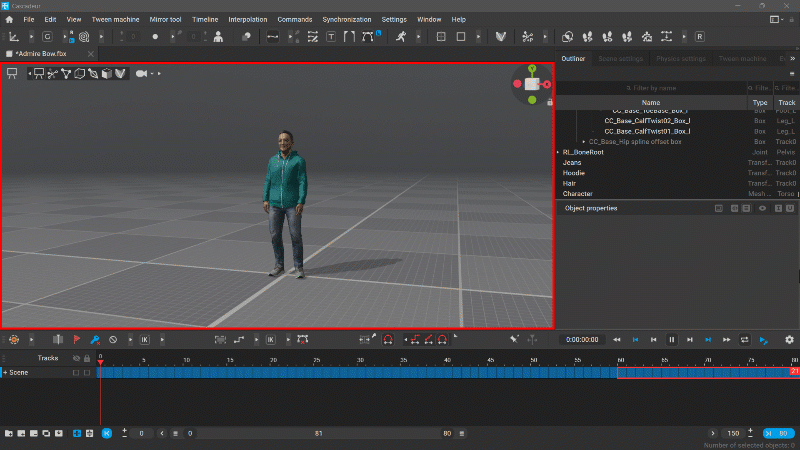This screenshot has width=800, height=450.
Task: Click the red flag icon on timeline toolbar
Action: pos(76,340)
